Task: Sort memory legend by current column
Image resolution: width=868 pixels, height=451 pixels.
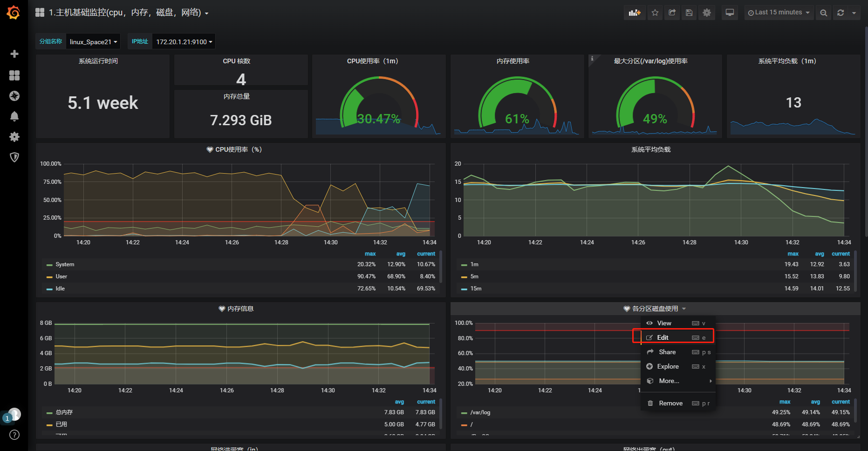Action: (426, 402)
